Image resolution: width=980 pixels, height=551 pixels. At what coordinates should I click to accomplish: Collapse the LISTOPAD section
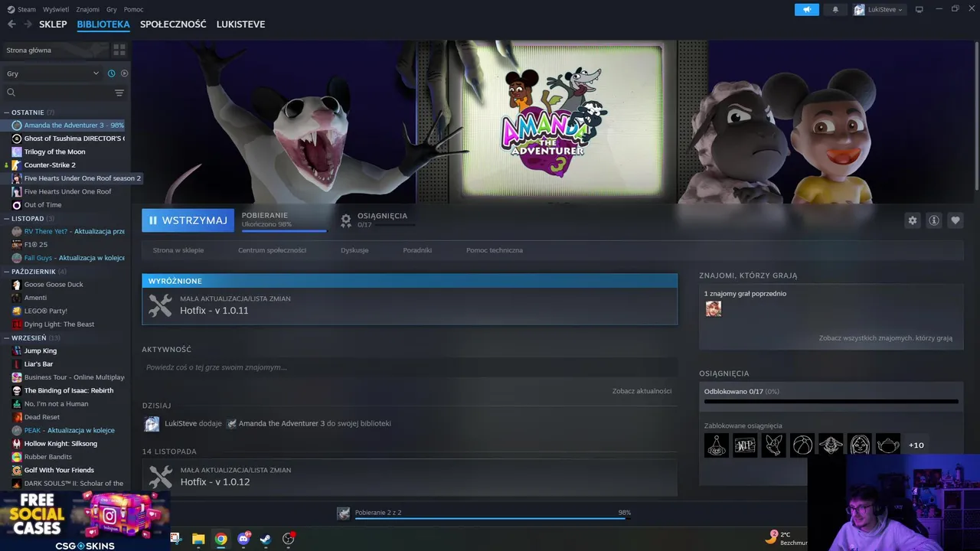pyautogui.click(x=28, y=218)
